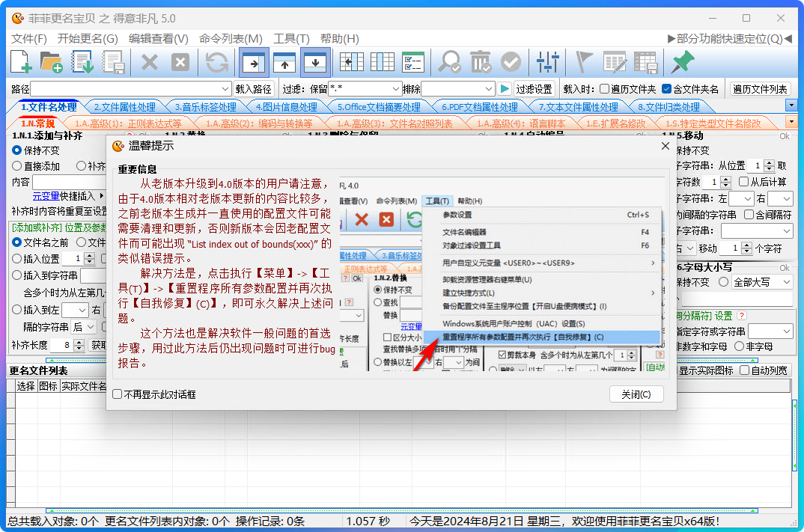The height and width of the screenshot is (532, 804).
Task: Click the 元变量 link
Action: coord(46,196)
